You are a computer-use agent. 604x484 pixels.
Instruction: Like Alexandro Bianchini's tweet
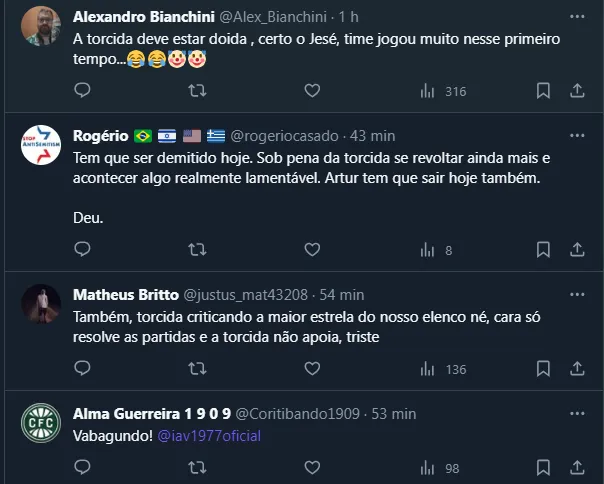(x=312, y=91)
